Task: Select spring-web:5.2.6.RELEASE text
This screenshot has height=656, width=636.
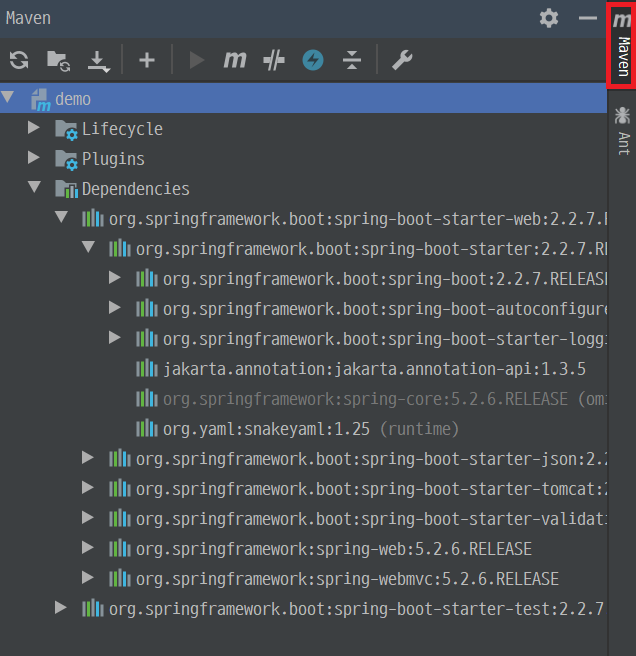Action: [x=334, y=549]
